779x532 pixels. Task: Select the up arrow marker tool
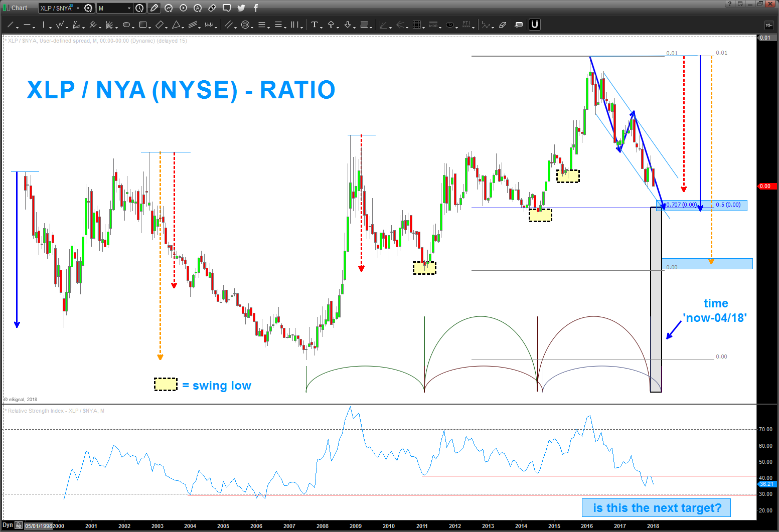[331, 25]
